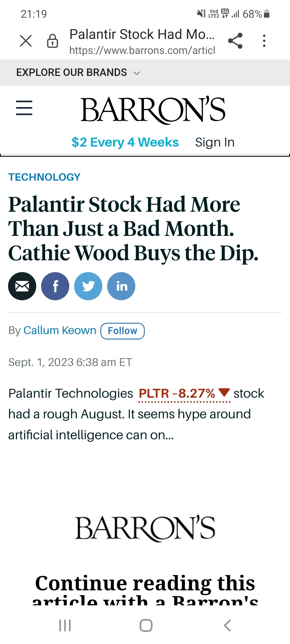This screenshot has height=644, width=290.
Task: Tap the share icon in toolbar
Action: tap(235, 41)
